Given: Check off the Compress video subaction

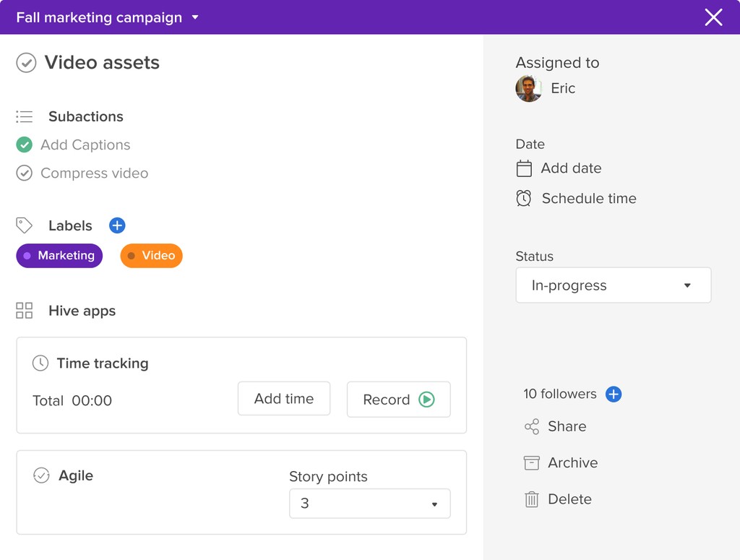Looking at the screenshot, I should point(24,173).
